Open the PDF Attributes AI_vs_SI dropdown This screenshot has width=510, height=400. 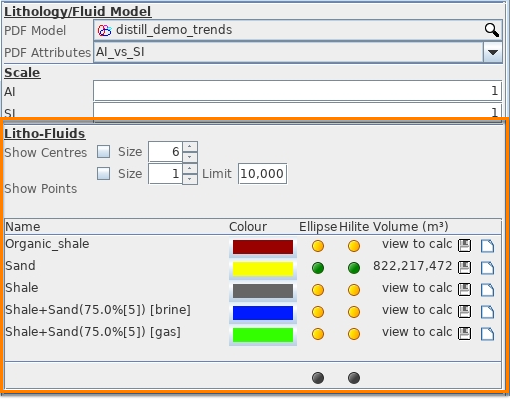(x=493, y=52)
